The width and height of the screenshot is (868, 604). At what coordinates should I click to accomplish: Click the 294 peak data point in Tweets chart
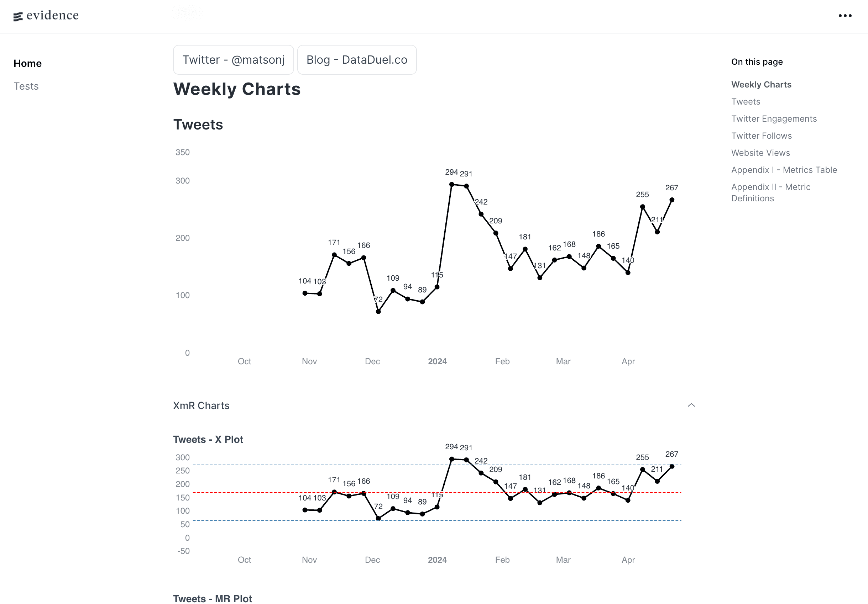tap(452, 184)
